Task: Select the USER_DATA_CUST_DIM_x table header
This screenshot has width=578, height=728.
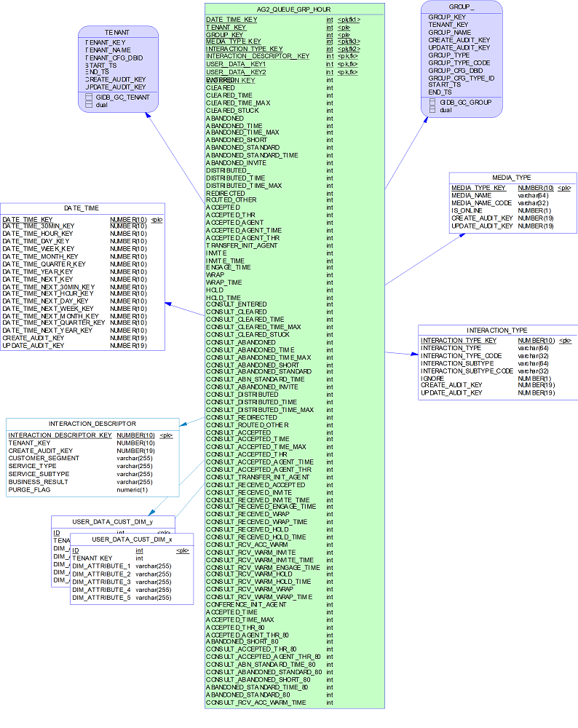Action: [x=132, y=539]
